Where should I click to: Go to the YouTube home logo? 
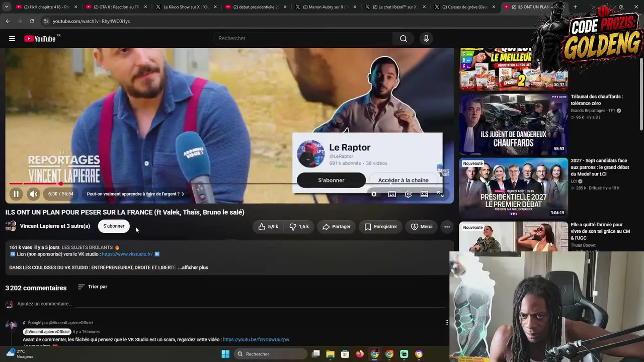coord(40,39)
